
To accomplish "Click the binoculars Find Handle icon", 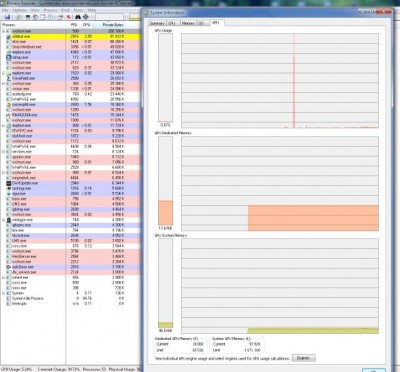I will point(78,17).
